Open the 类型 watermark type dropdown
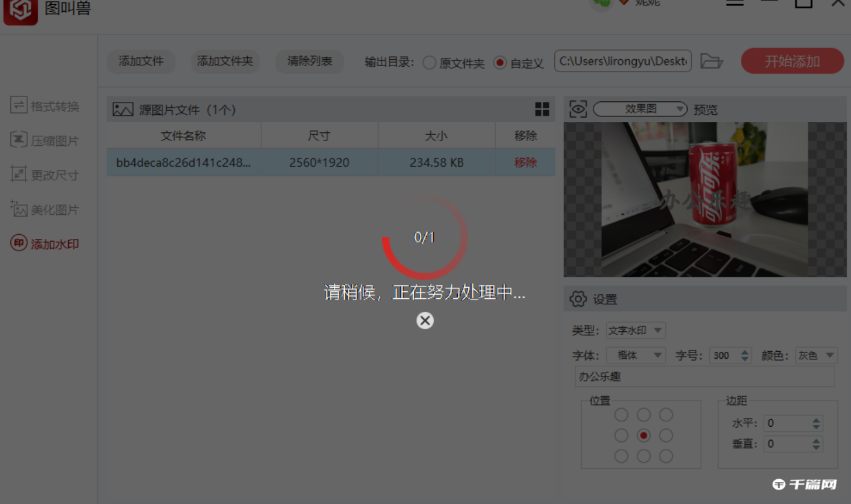The width and height of the screenshot is (851, 504). tap(635, 330)
